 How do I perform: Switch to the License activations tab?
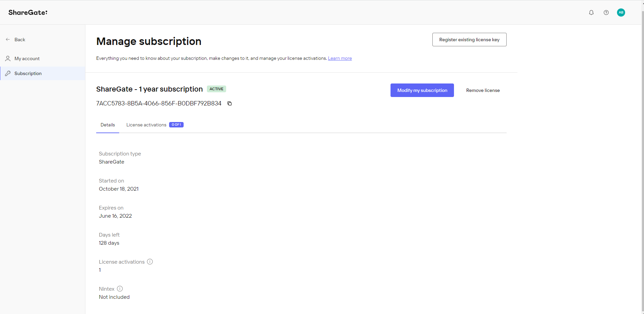pos(155,125)
